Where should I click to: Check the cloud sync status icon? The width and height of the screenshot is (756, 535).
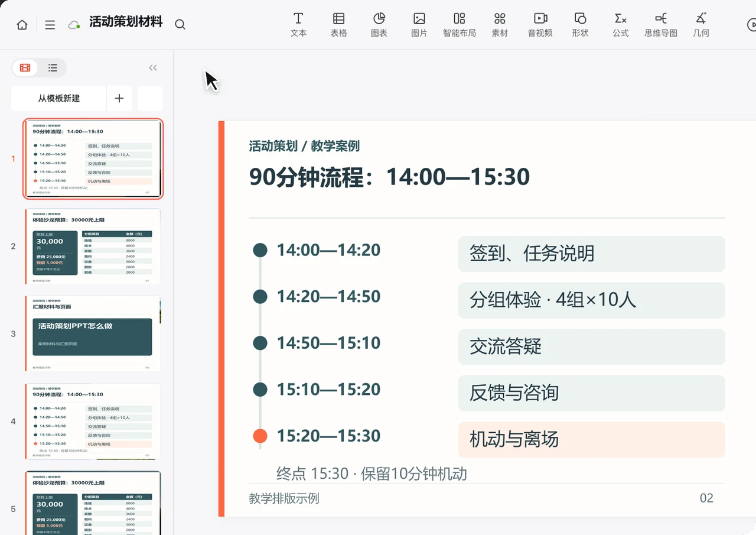tap(74, 25)
